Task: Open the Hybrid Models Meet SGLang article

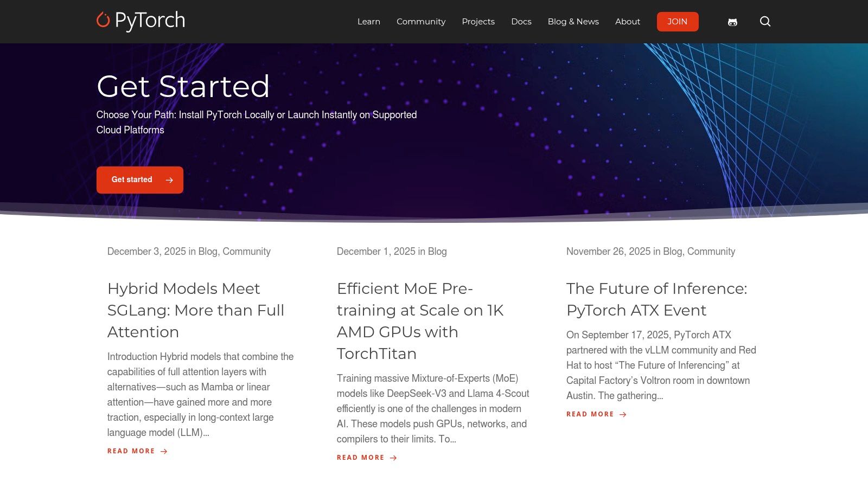Action: (x=195, y=310)
